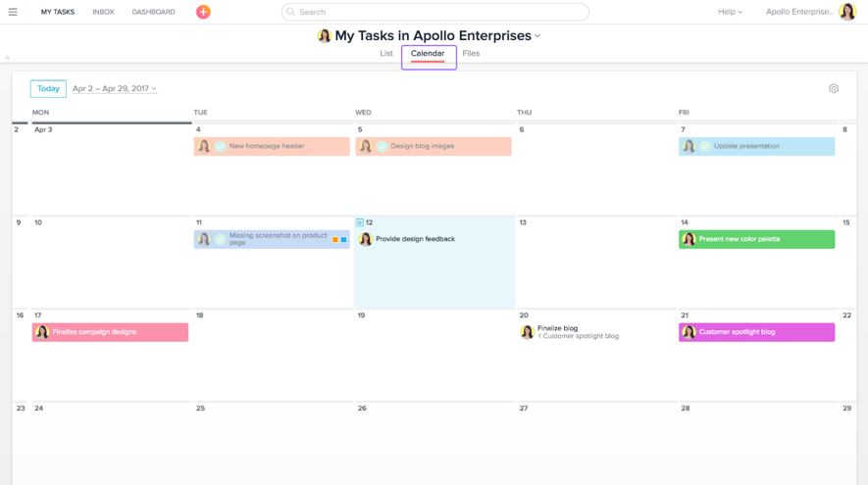This screenshot has height=485, width=868.
Task: Click the Today button
Action: [x=48, y=88]
